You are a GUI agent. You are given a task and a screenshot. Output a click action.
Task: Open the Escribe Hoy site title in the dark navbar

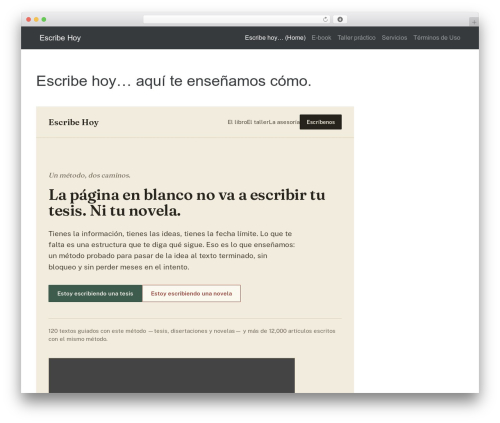coord(60,38)
